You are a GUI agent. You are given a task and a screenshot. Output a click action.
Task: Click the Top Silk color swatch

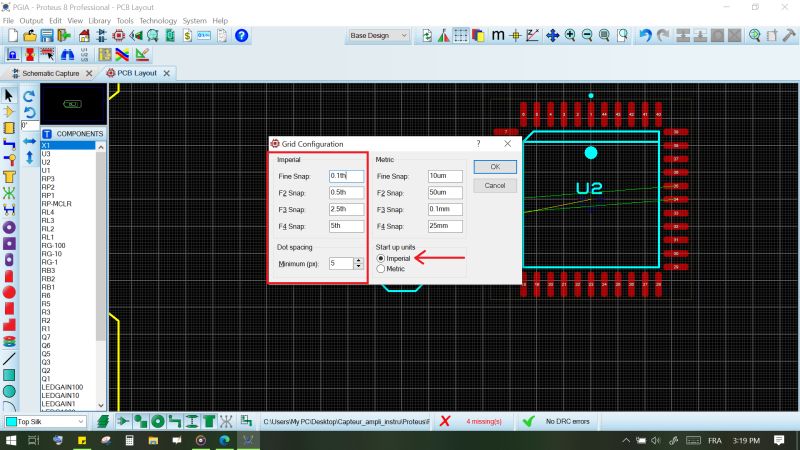[11, 422]
